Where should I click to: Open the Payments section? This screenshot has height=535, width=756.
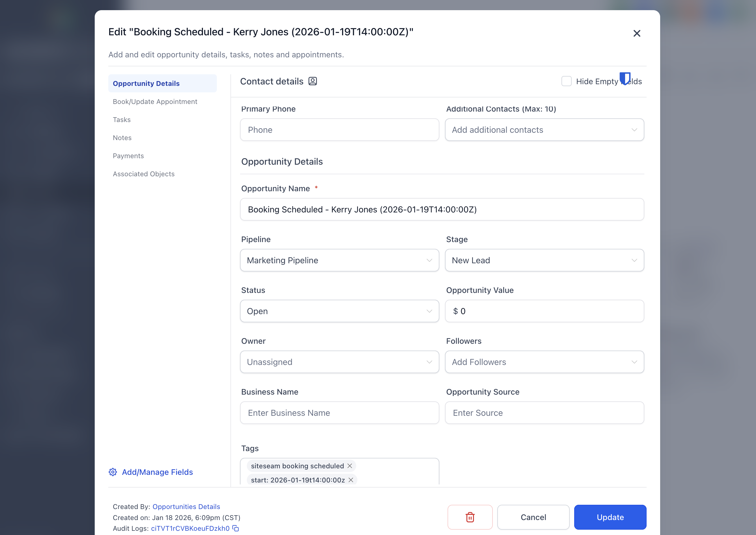click(128, 156)
